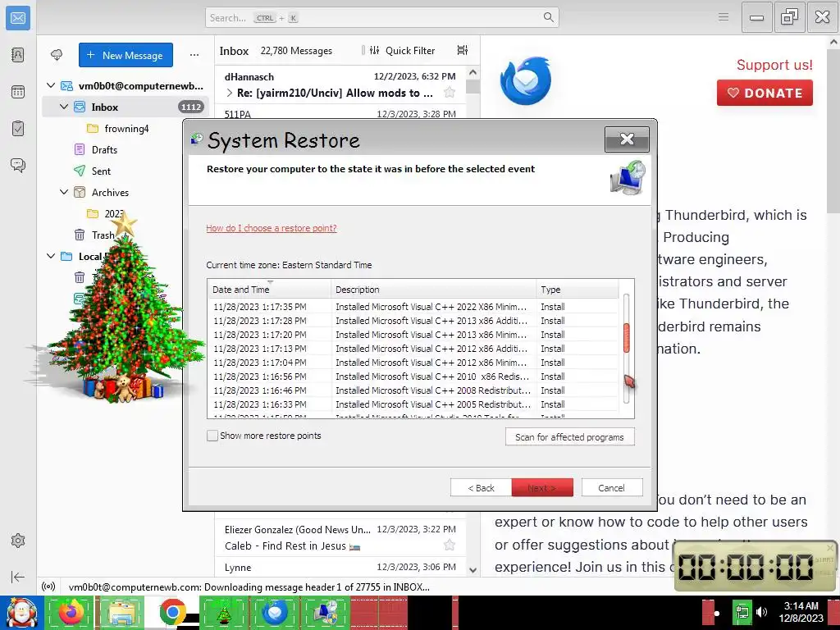The image size is (840, 630).
Task: Click the restore points list scrollbar thumb
Action: 626,337
